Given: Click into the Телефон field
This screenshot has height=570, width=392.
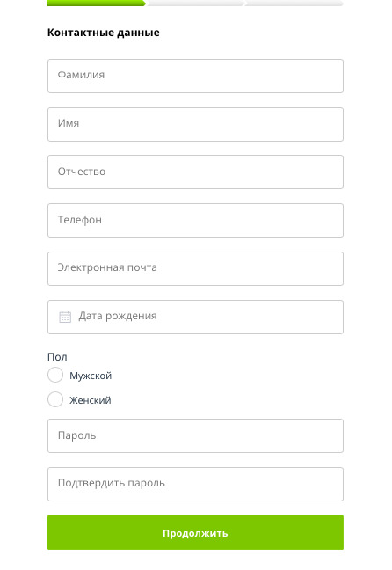Looking at the screenshot, I should pyautogui.click(x=195, y=220).
